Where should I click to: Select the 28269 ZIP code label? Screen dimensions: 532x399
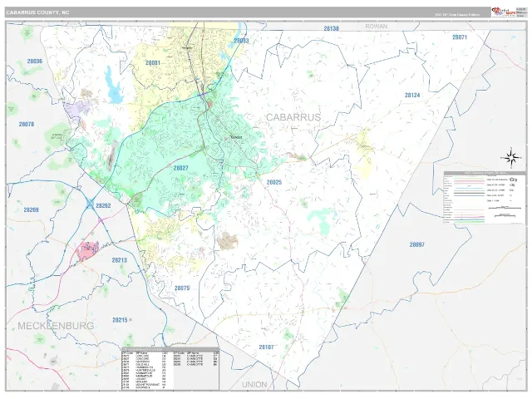tap(32, 209)
